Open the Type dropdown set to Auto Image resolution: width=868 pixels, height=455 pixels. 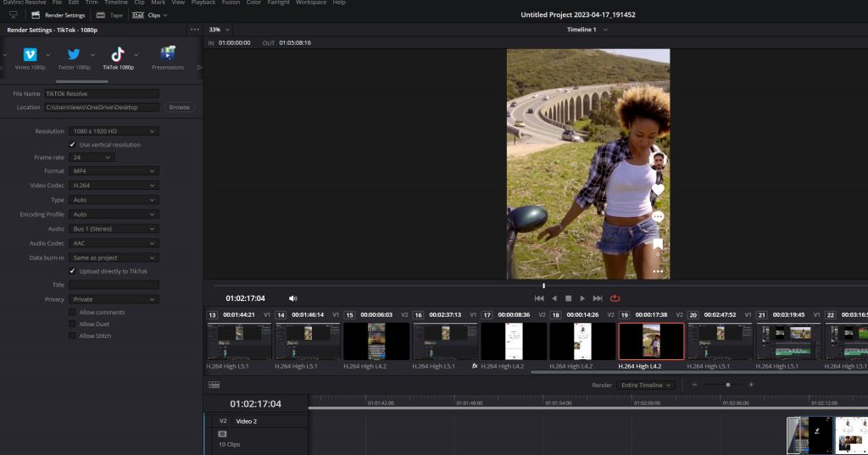pyautogui.click(x=114, y=200)
